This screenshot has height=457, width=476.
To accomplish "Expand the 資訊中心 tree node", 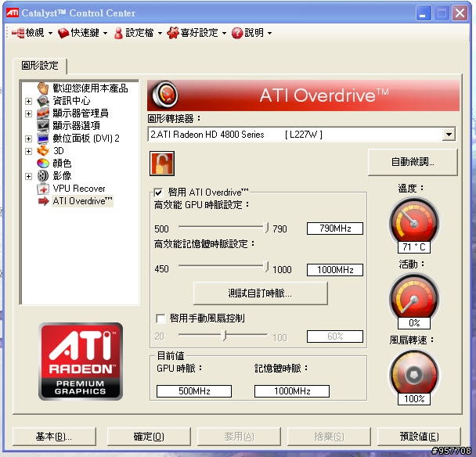I will (28, 101).
